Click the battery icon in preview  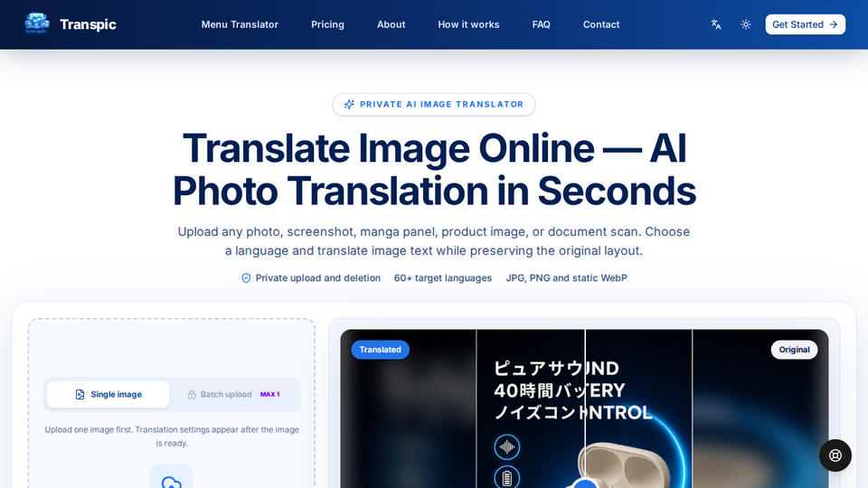pyautogui.click(x=506, y=477)
